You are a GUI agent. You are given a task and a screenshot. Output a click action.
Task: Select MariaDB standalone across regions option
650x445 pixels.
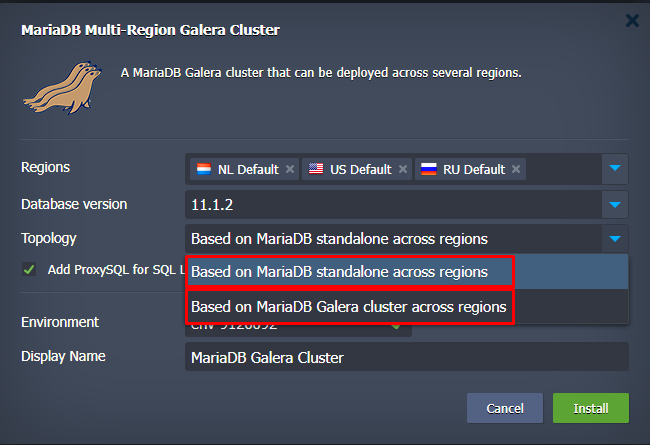coord(339,271)
